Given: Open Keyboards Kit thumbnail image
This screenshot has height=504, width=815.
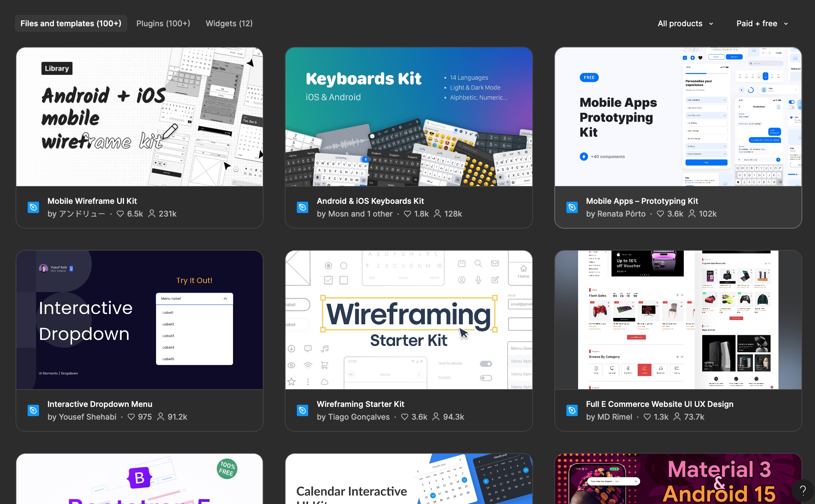Looking at the screenshot, I should [x=409, y=117].
